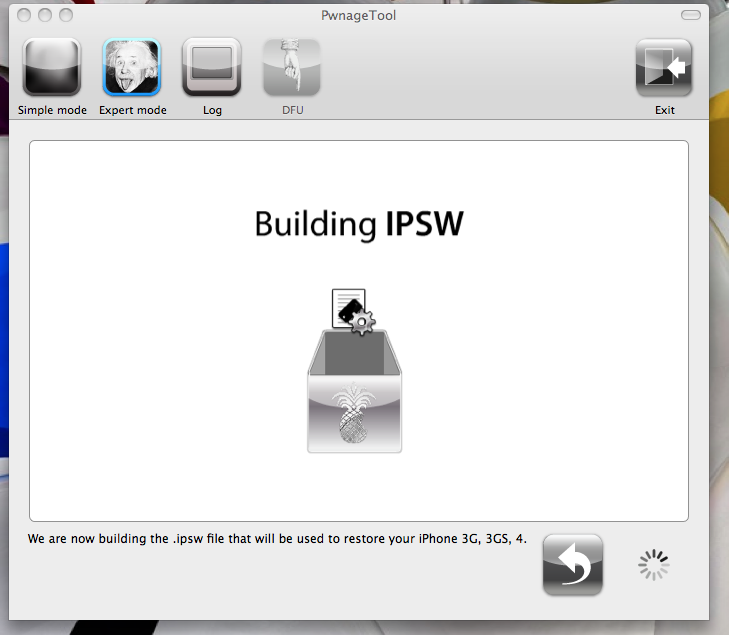
Task: Open the Log view
Action: (212, 67)
